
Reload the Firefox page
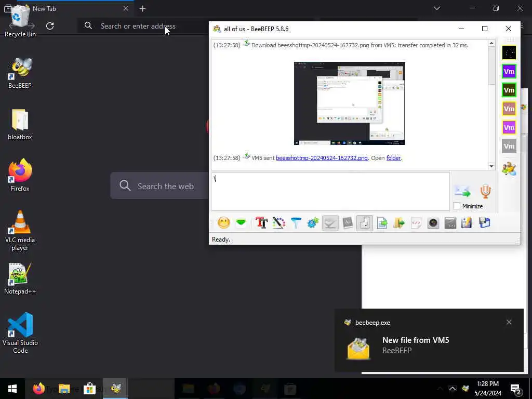[50, 26]
